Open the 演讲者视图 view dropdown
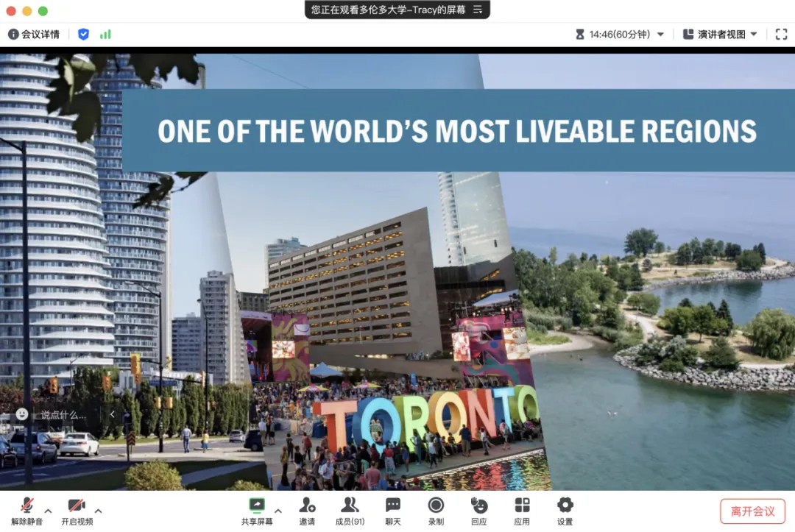Viewport: 795px width, 532px height. point(720,35)
